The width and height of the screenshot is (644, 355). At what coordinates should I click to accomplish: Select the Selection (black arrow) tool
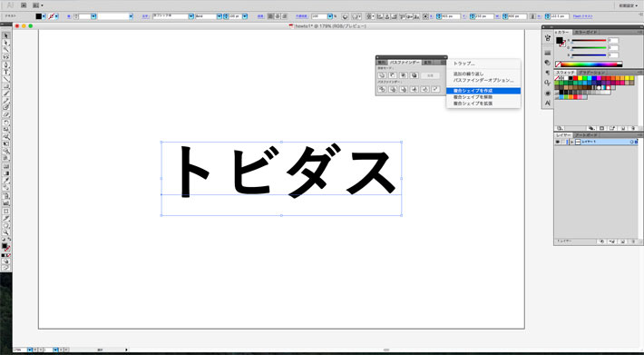point(5,35)
